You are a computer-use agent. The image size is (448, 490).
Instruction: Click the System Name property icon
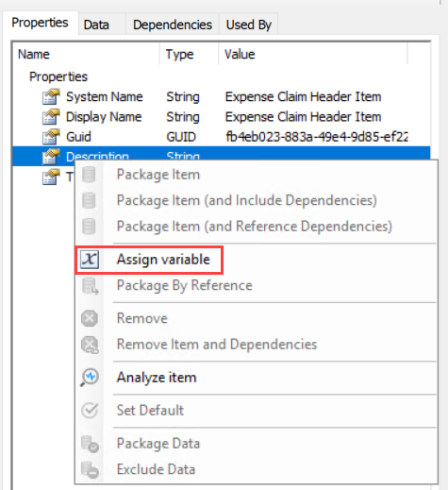point(51,96)
